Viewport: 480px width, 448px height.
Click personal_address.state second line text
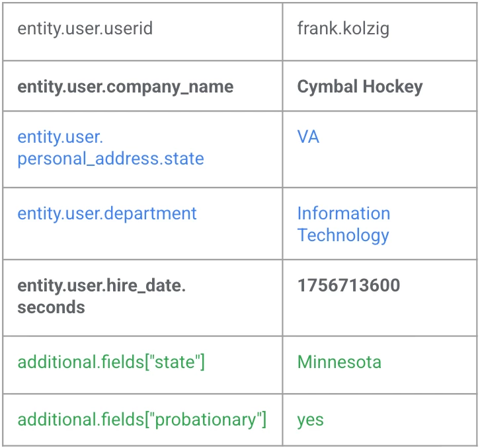pyautogui.click(x=110, y=159)
